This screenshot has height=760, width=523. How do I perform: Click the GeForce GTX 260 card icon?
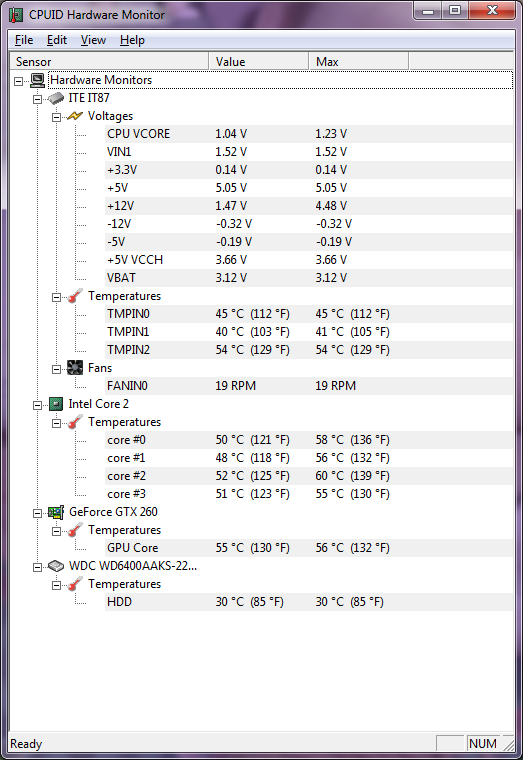56,512
